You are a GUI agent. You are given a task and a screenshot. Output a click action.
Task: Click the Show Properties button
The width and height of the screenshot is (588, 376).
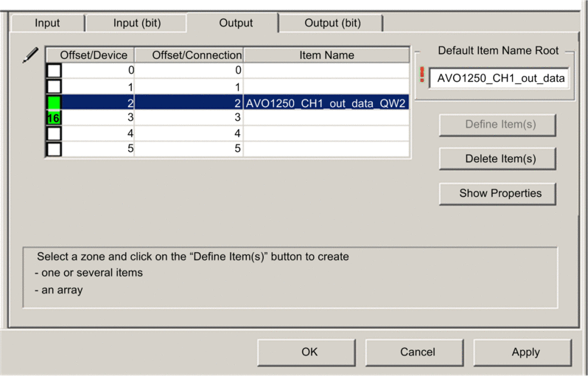500,193
